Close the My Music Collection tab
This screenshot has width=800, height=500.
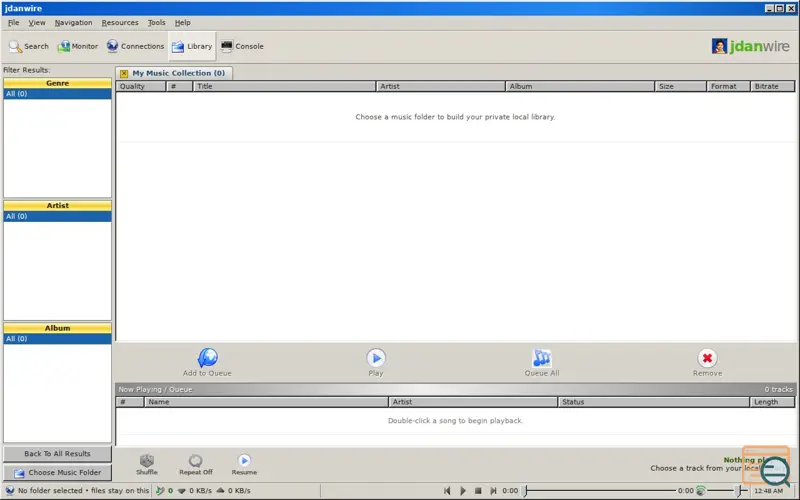pos(124,73)
